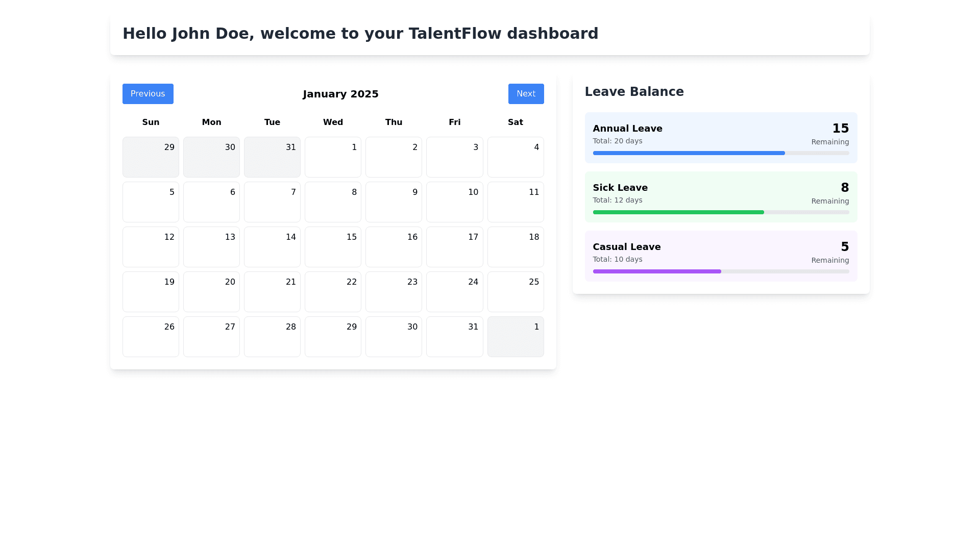This screenshot has height=551, width=980.
Task: Select Sunday January 12 cell
Action: click(x=151, y=247)
